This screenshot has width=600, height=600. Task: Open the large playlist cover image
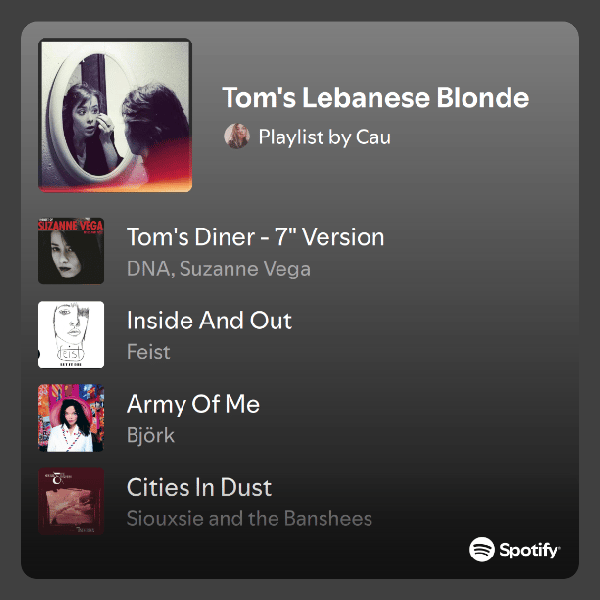[115, 115]
